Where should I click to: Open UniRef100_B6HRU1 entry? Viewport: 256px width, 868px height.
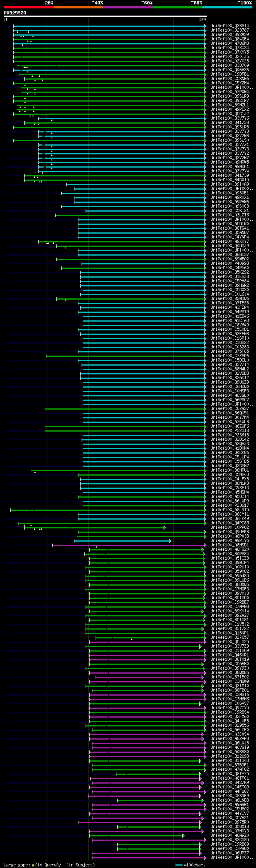click(x=230, y=470)
